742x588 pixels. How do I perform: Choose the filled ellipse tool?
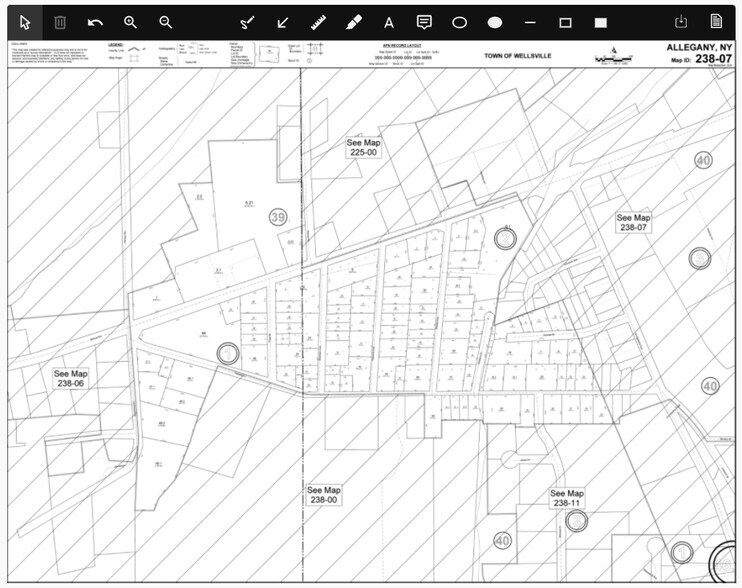[x=495, y=23]
